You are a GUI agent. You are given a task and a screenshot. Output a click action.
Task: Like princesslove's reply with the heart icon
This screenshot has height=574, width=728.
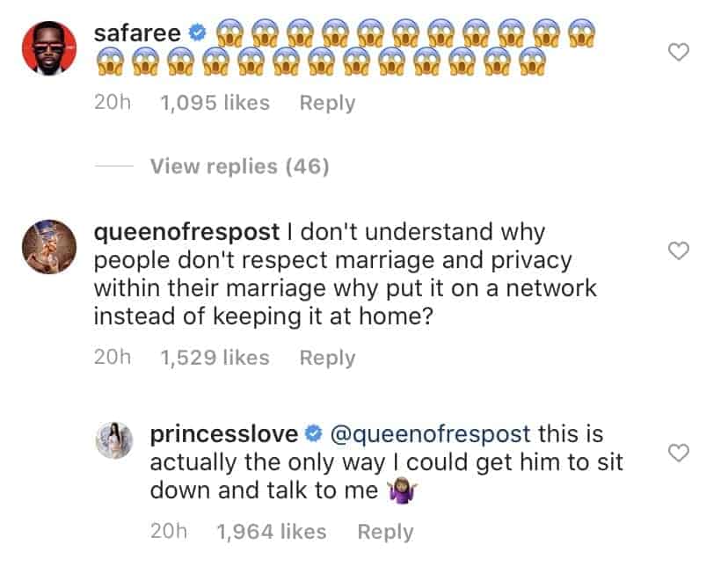[x=678, y=453]
